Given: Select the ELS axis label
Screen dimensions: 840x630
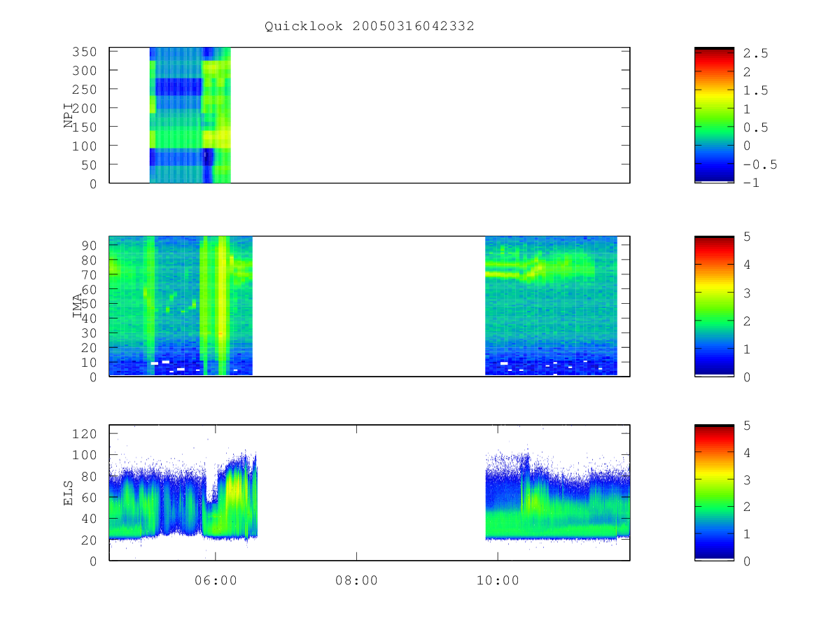Looking at the screenshot, I should (69, 494).
